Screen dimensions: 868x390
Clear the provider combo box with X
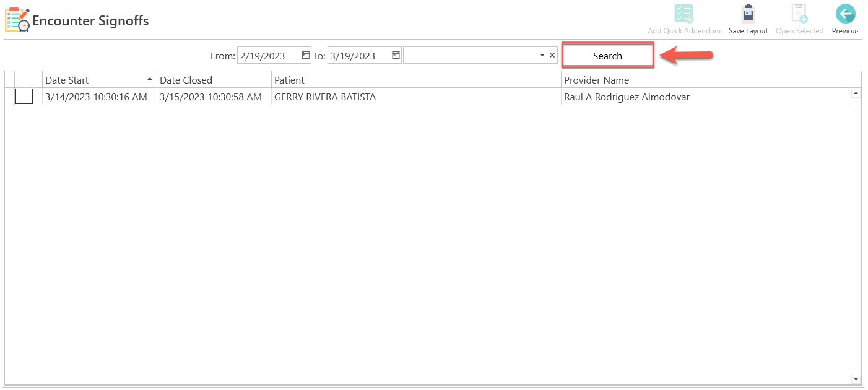[x=552, y=55]
